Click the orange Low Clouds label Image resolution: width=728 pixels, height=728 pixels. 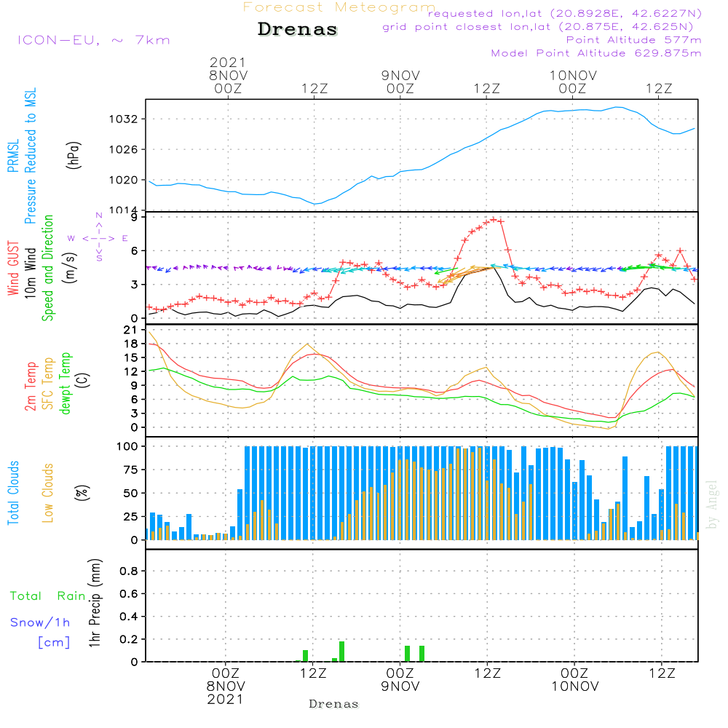(x=48, y=492)
